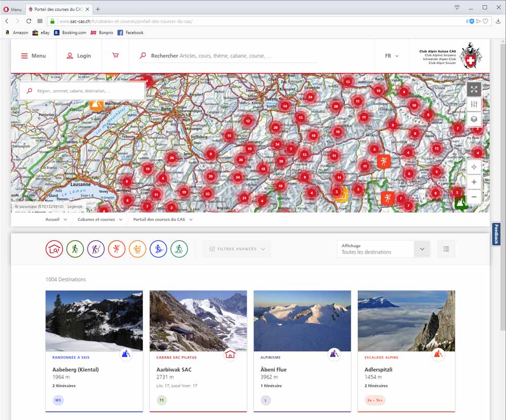Screen dimensions: 506x420
Task: Click the shopping cart icon in the header
Action: (115, 56)
